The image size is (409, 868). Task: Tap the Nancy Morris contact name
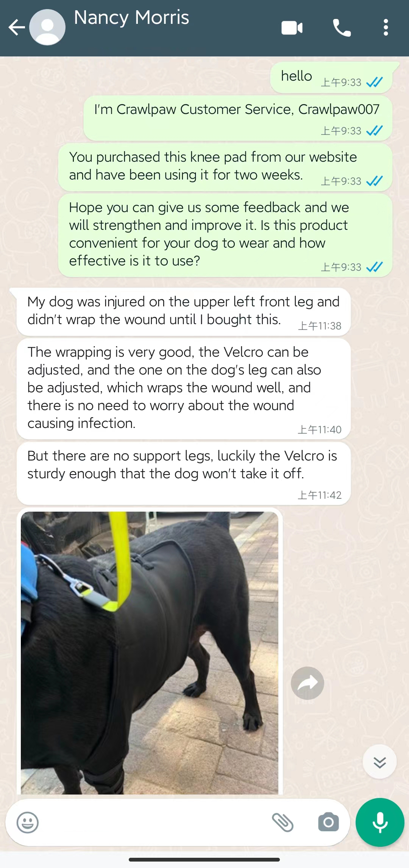point(131,17)
